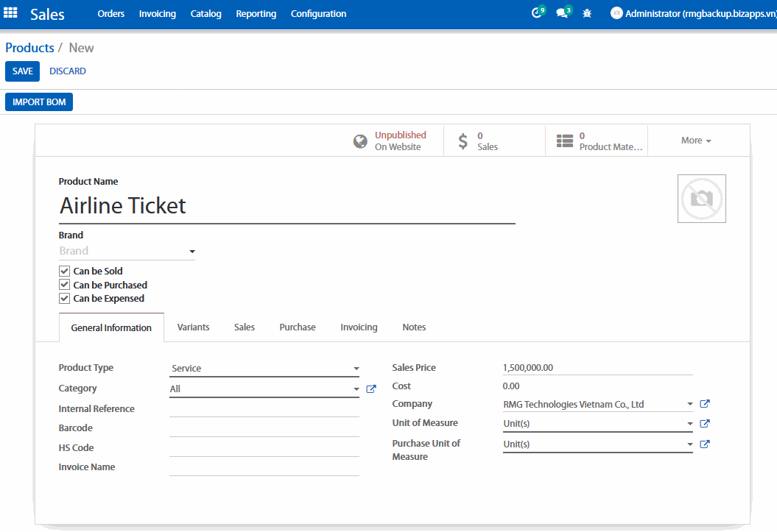Open the Category external link icon

(x=371, y=389)
